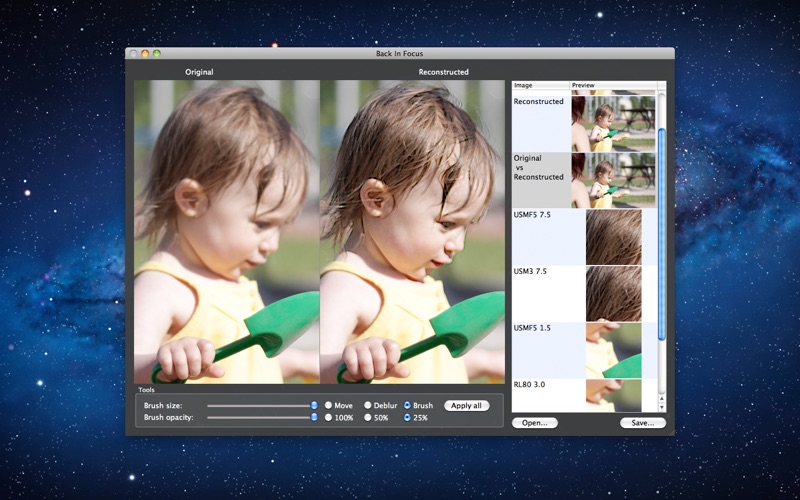The height and width of the screenshot is (500, 800).
Task: Select the Brush tool radio button
Action: coord(407,405)
